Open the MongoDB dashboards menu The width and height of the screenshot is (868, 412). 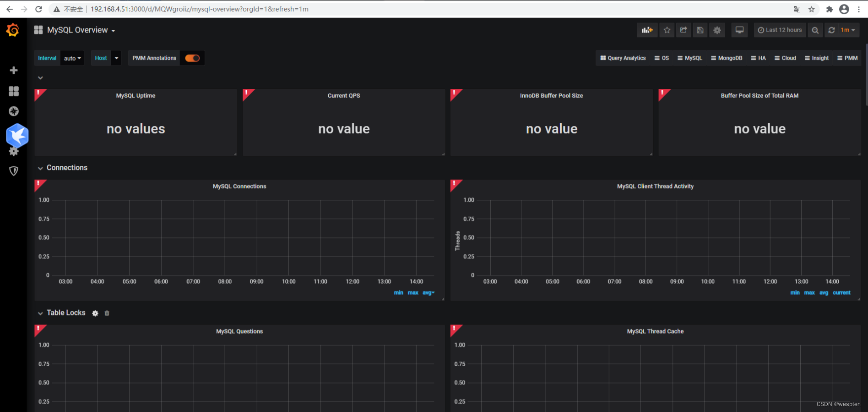pos(727,58)
